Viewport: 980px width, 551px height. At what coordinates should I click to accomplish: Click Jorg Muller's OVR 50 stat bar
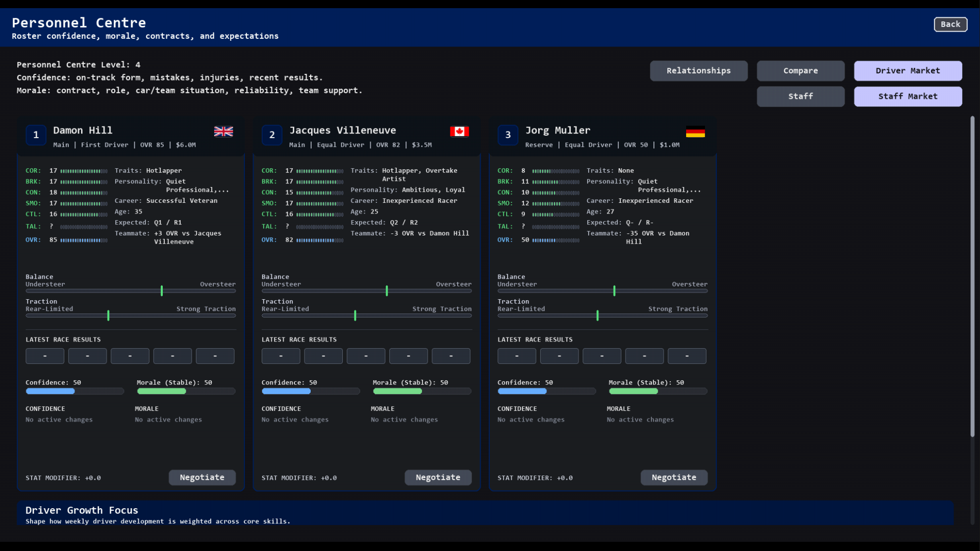tap(556, 240)
